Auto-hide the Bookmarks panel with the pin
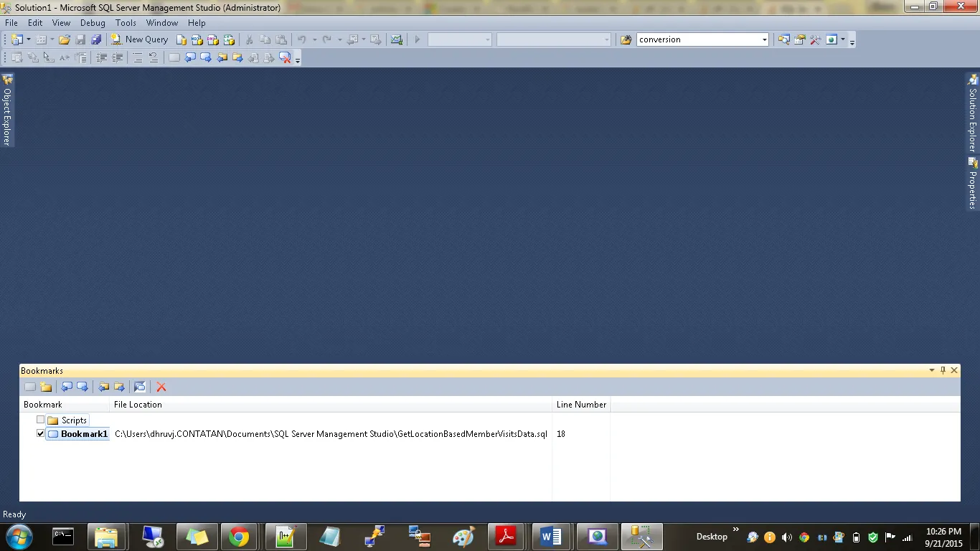The image size is (980, 551). point(943,370)
